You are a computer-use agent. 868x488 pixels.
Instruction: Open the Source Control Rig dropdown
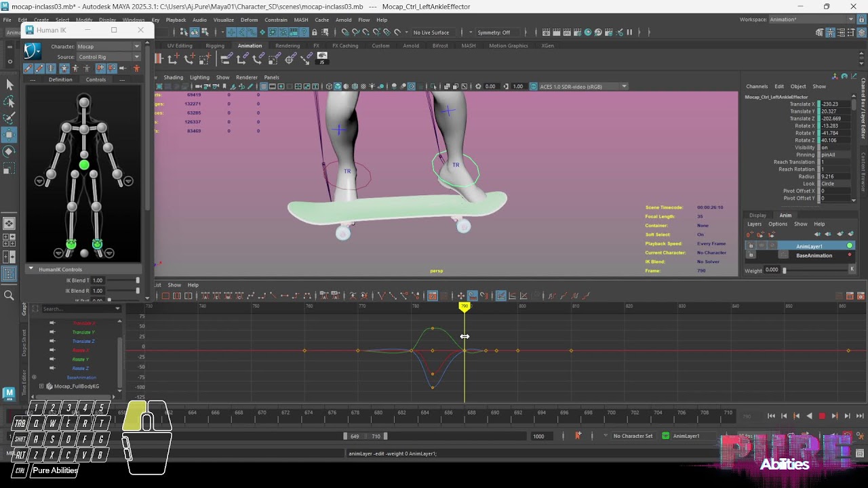[x=108, y=57]
